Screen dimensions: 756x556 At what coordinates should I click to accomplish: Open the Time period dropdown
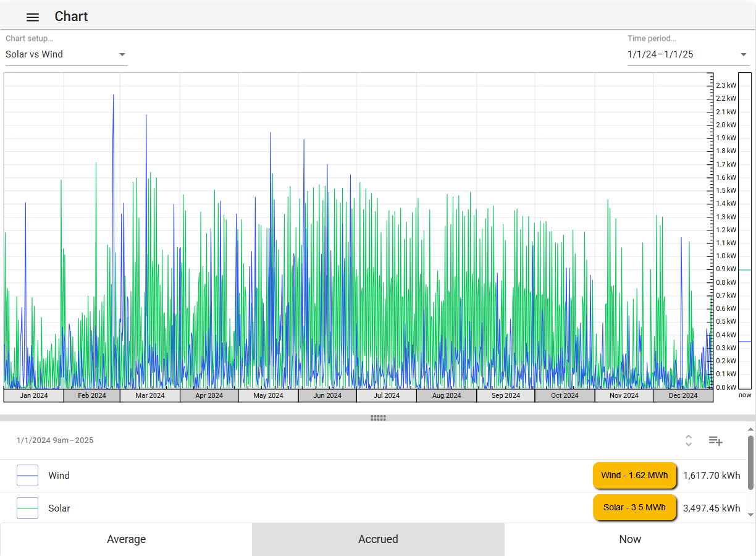(x=688, y=54)
